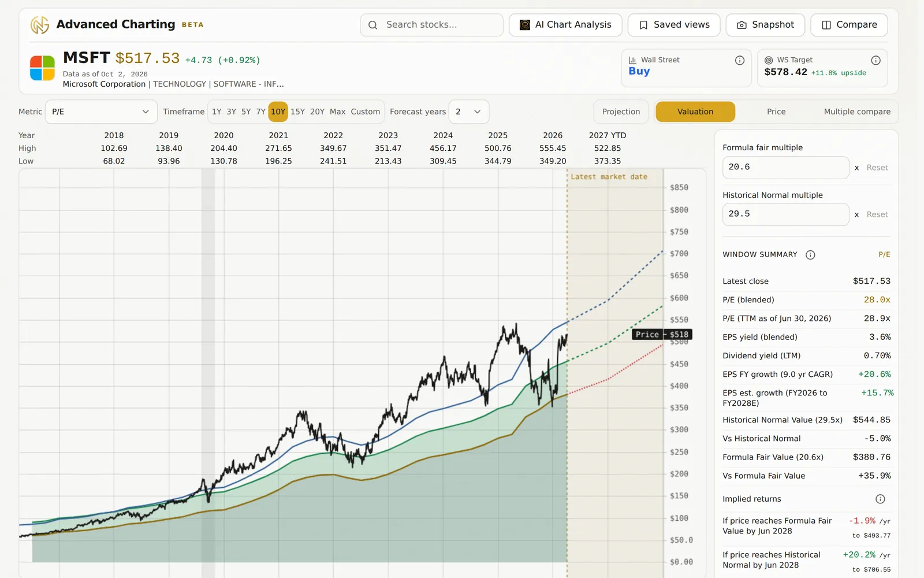Image resolution: width=924 pixels, height=578 pixels.
Task: Click the AI Chart Analysis button
Action: coord(565,25)
